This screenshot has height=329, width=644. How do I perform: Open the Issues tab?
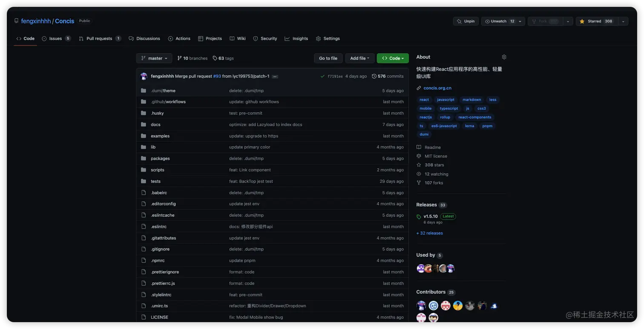pyautogui.click(x=56, y=39)
